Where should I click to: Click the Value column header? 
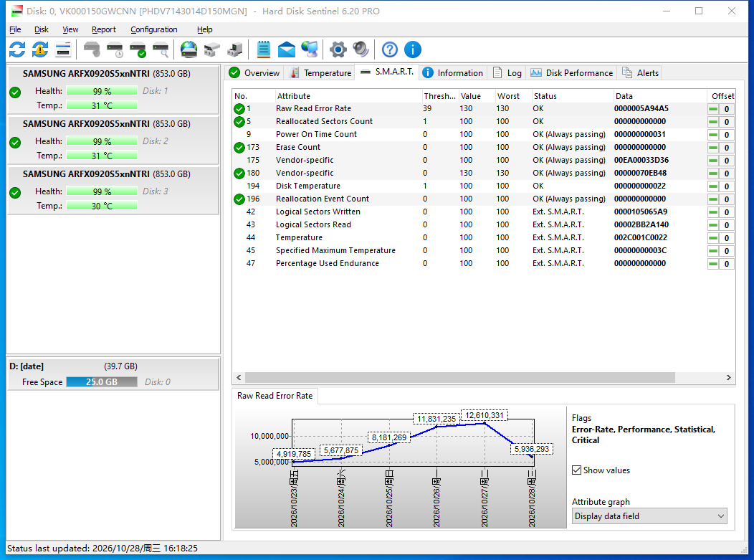tap(476, 96)
